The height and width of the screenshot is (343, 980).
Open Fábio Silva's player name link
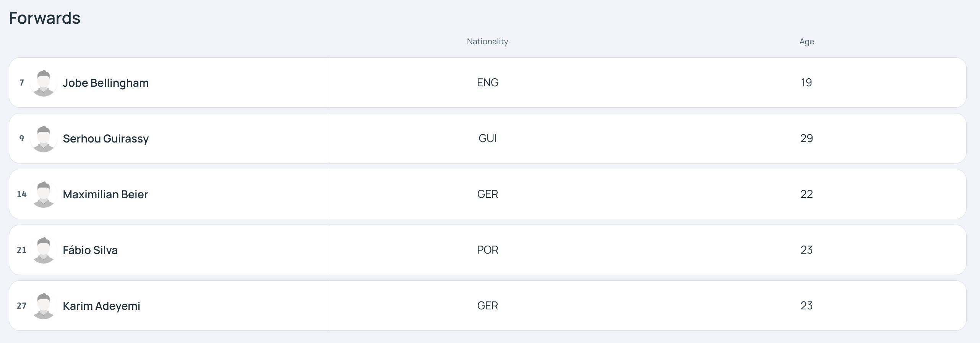coord(90,250)
